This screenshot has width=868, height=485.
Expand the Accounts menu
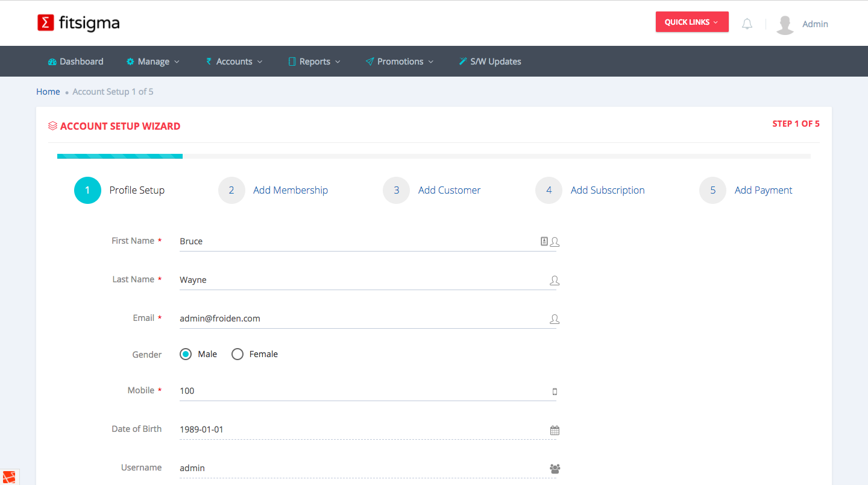234,62
